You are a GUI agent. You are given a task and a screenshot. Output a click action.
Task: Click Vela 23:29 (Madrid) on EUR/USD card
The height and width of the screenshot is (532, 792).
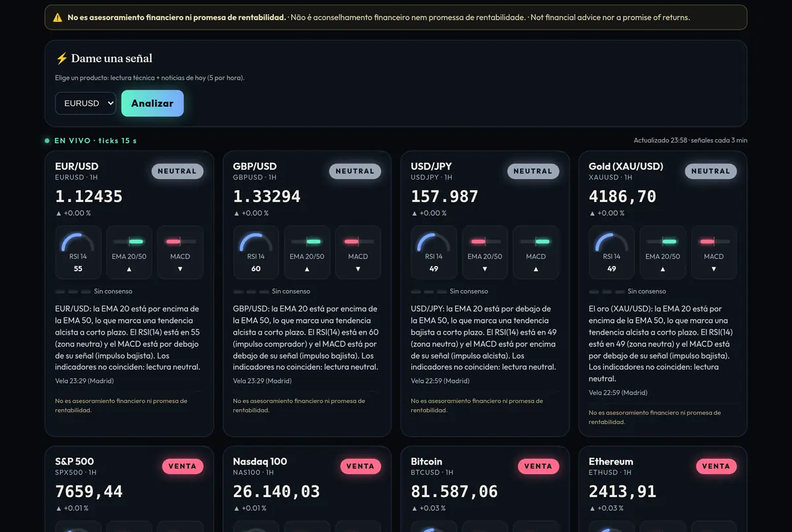[84, 381]
